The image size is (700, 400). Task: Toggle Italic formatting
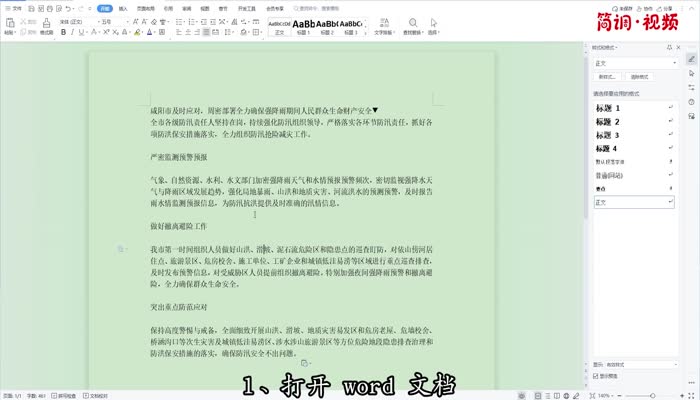(73, 32)
